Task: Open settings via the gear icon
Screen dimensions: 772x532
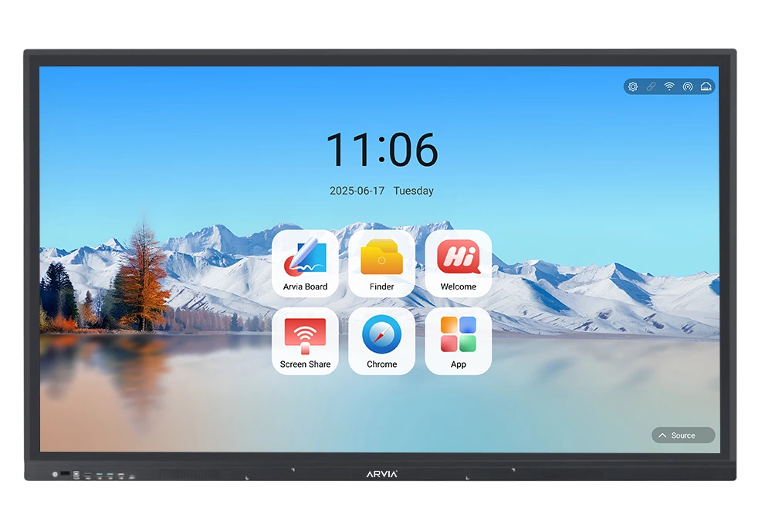Action: point(633,86)
